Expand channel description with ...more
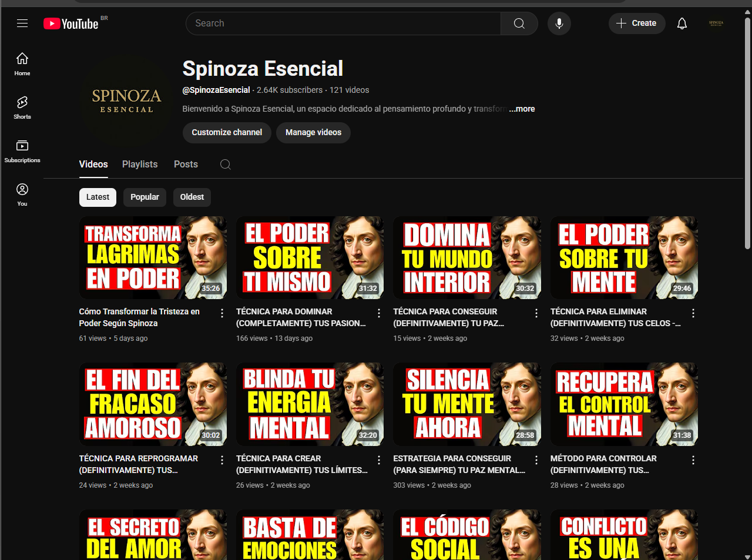This screenshot has width=752, height=560. (522, 109)
